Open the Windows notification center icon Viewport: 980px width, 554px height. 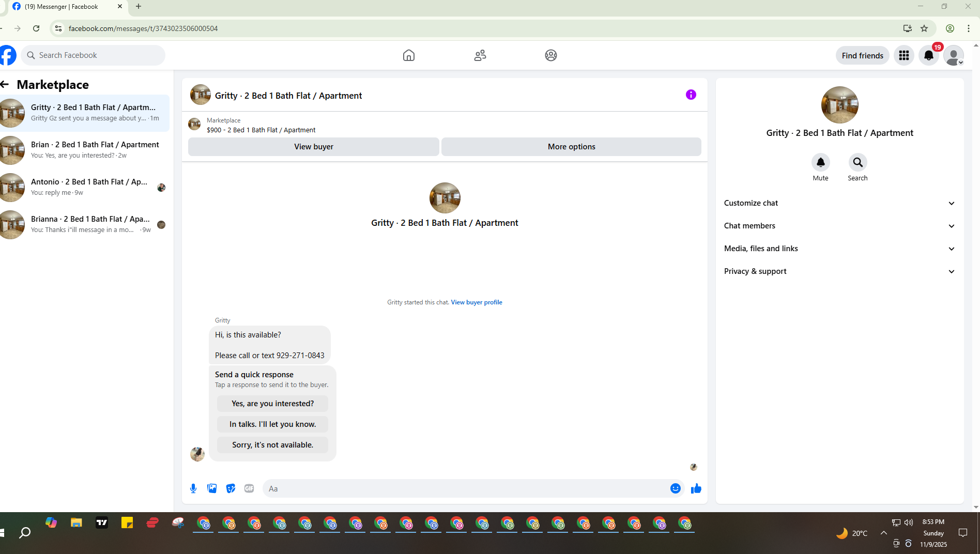(963, 533)
